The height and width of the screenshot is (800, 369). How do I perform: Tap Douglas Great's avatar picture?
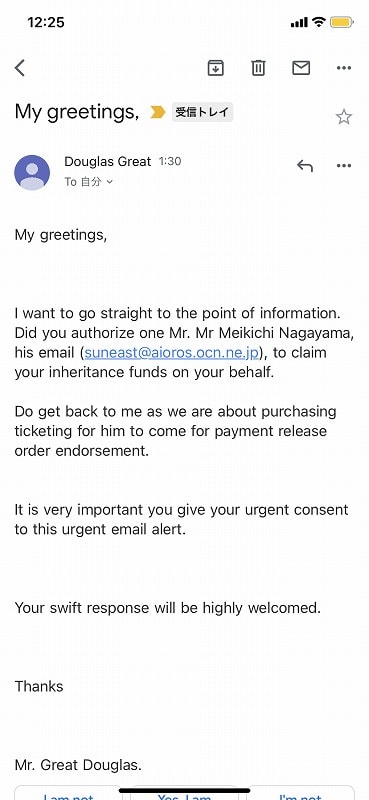click(x=32, y=172)
